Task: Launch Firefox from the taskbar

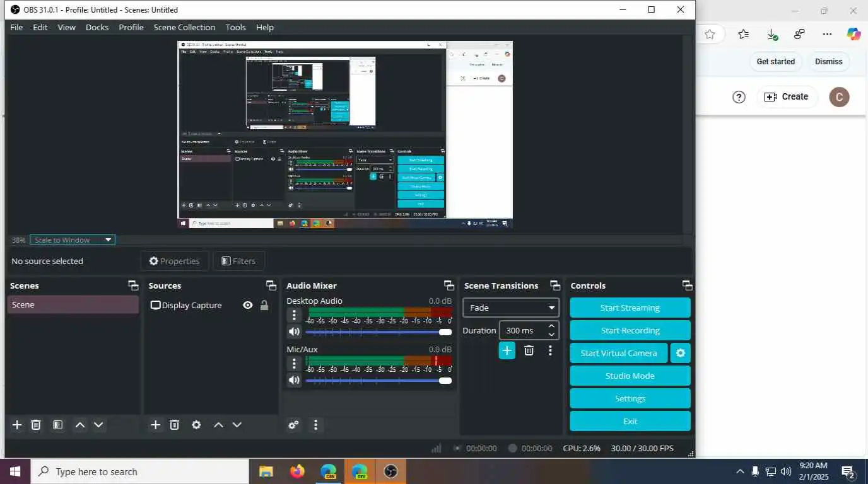Action: (x=297, y=471)
